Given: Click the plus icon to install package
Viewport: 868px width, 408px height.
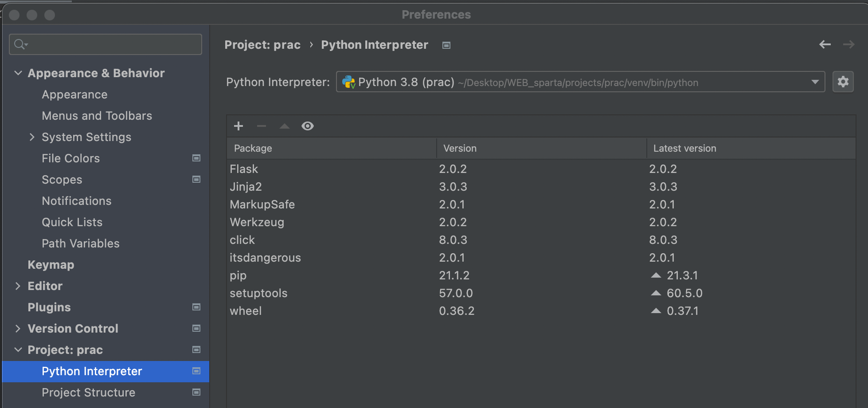Looking at the screenshot, I should click(x=239, y=126).
